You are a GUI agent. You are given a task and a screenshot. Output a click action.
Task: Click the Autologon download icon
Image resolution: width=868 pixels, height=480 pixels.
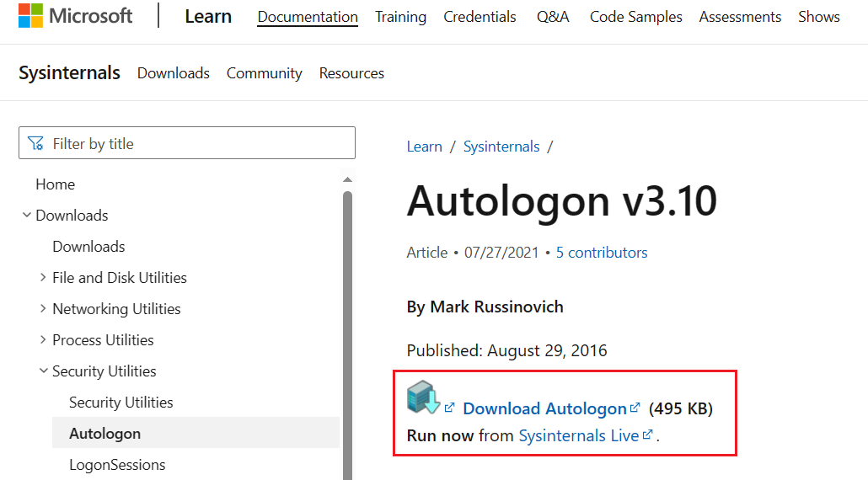tap(424, 397)
